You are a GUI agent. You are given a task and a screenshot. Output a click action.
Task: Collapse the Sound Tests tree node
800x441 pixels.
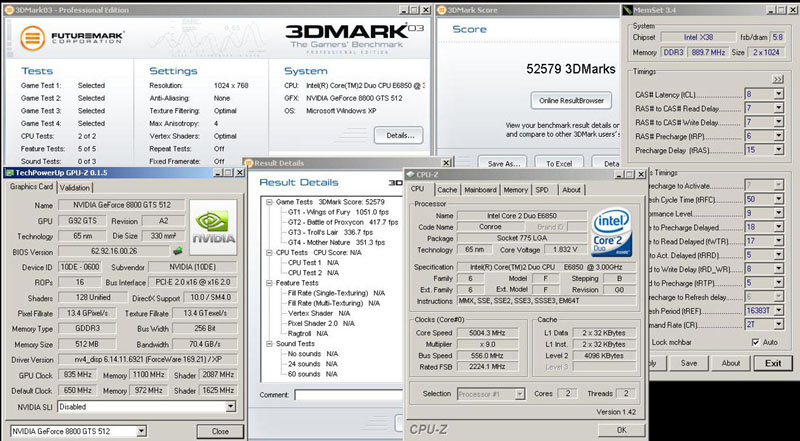pyautogui.click(x=269, y=344)
